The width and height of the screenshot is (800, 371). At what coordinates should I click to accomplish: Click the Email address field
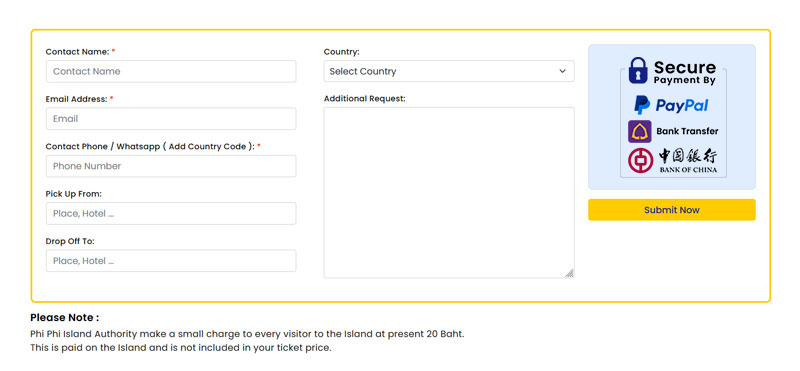(x=171, y=118)
